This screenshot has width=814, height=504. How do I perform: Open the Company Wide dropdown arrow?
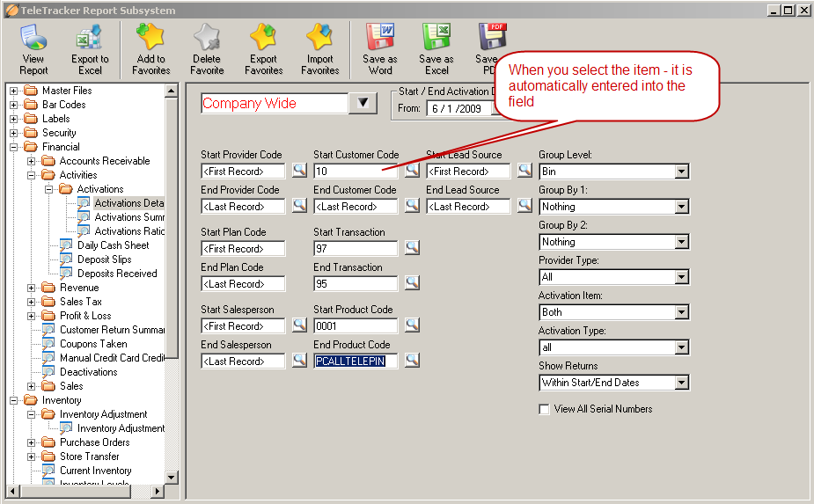(x=363, y=103)
